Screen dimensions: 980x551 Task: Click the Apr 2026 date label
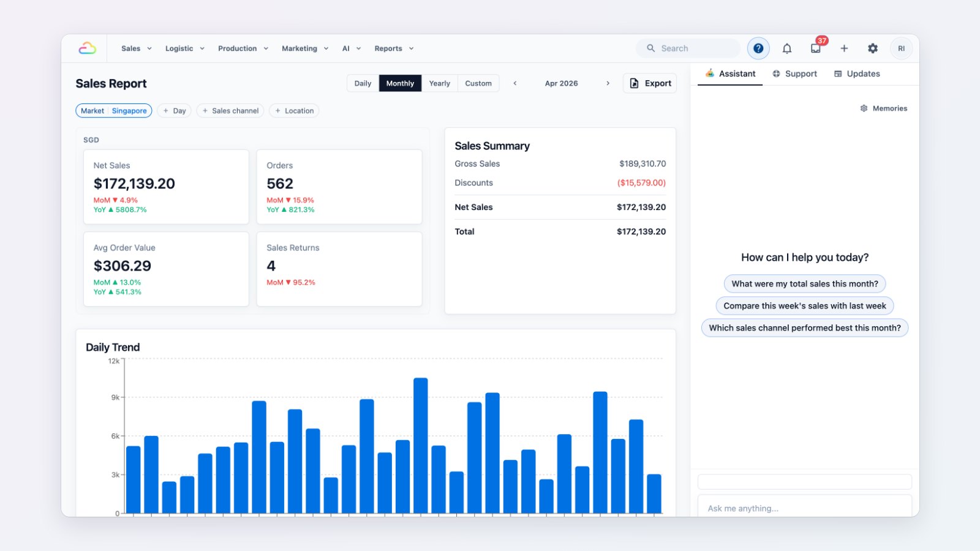[x=561, y=83]
